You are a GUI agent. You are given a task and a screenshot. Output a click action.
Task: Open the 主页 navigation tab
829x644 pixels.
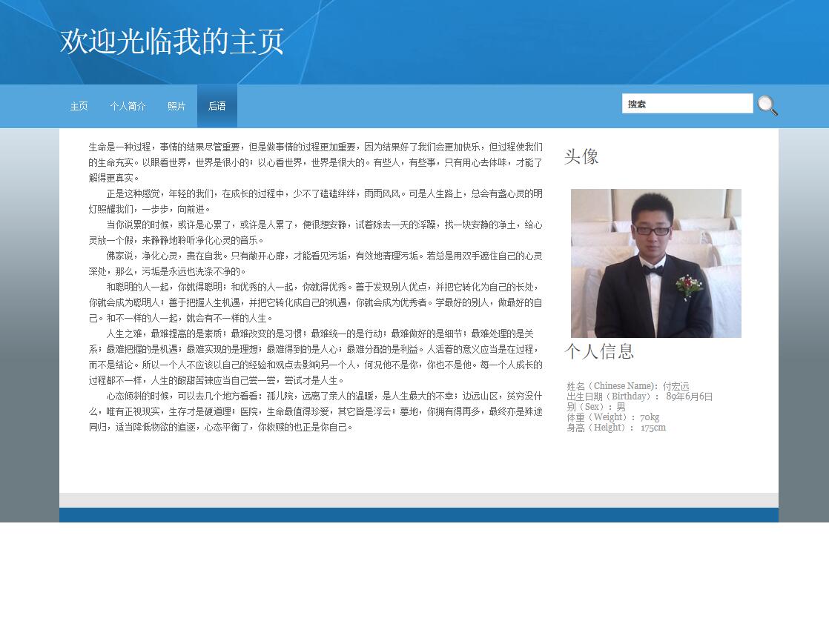79,106
